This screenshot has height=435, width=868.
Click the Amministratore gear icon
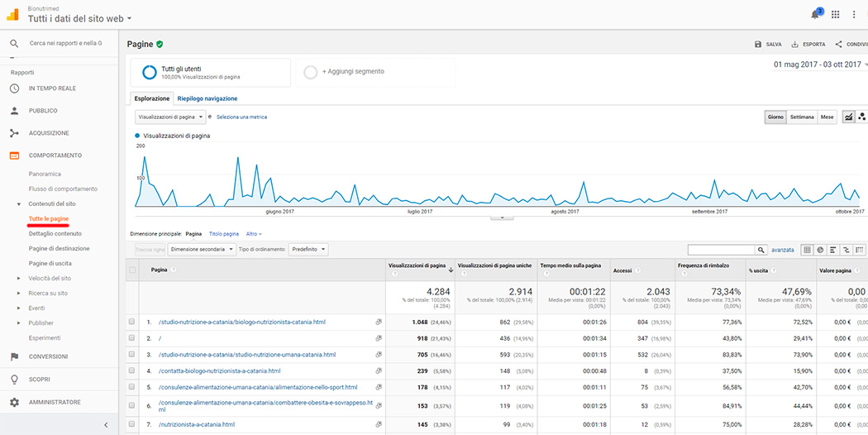[14, 402]
